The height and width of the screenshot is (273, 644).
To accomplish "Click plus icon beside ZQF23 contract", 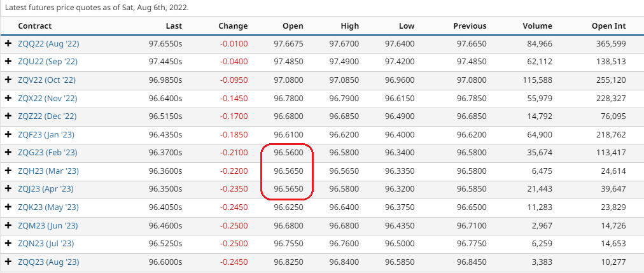I will coord(8,135).
